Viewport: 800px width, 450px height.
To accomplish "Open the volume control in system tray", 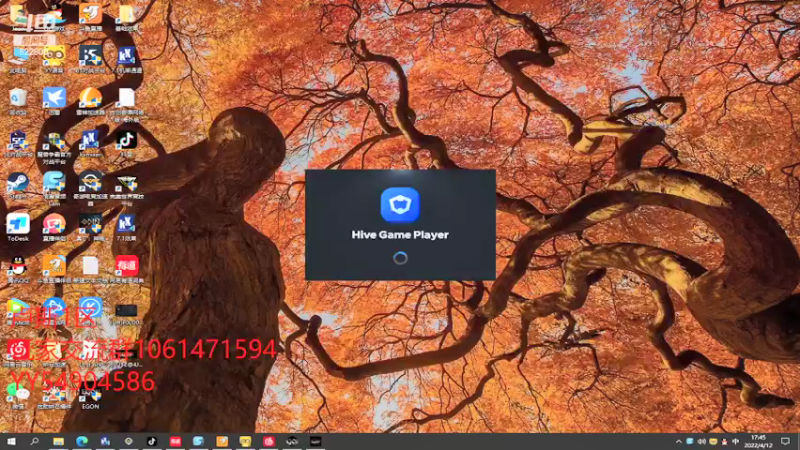I will tap(702, 442).
